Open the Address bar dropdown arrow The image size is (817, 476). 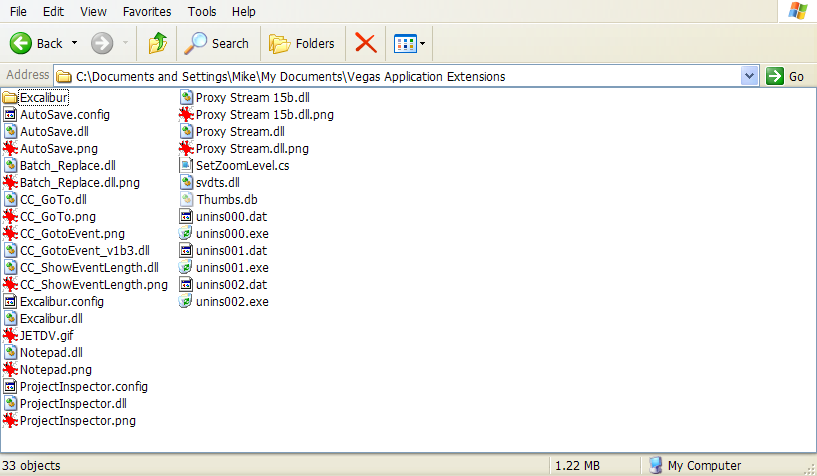[x=749, y=76]
